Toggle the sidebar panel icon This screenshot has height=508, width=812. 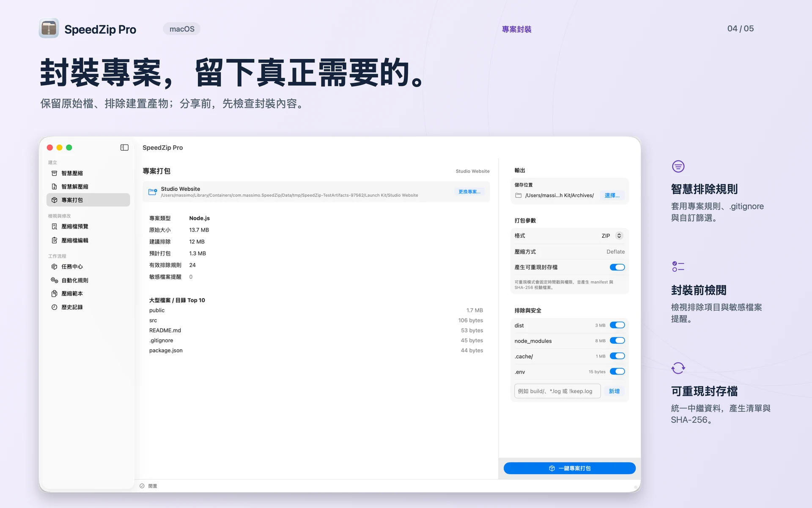(x=124, y=147)
